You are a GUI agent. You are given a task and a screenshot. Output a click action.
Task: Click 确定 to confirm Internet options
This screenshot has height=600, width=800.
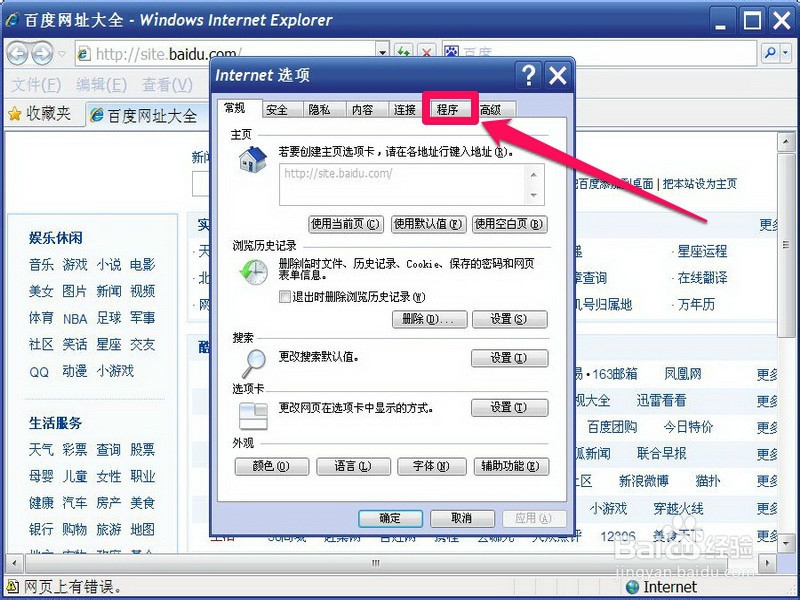pos(390,518)
